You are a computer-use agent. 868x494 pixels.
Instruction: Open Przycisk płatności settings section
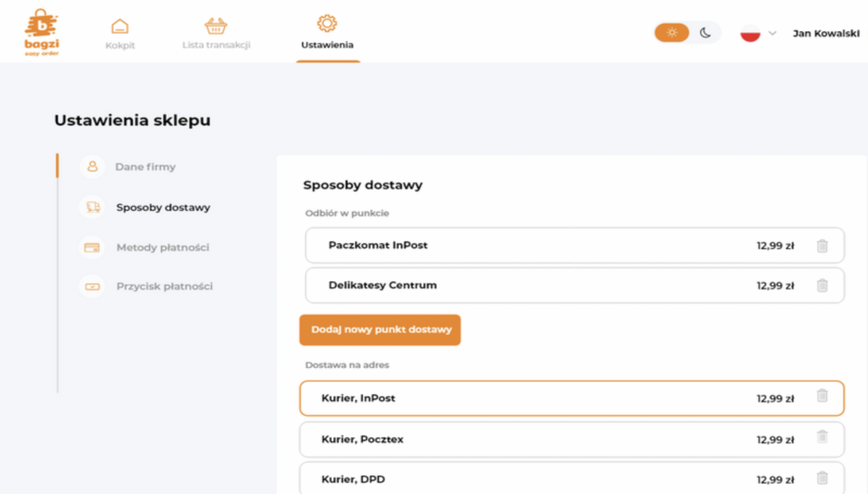click(x=164, y=286)
